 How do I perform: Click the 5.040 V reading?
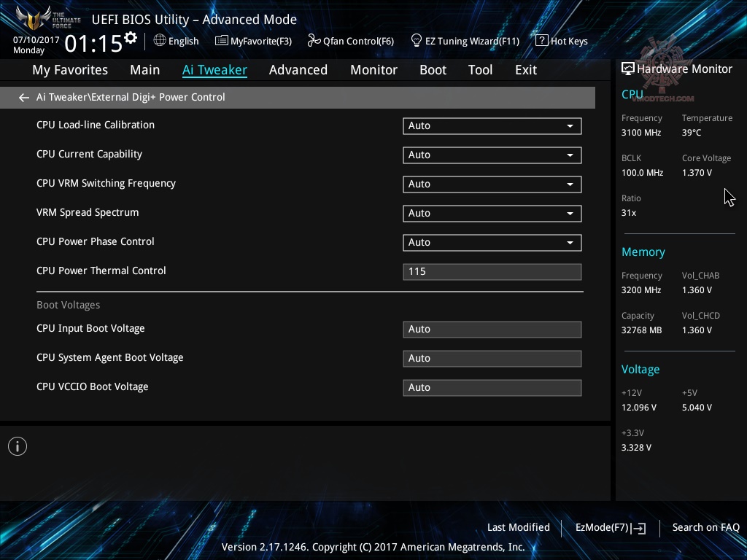tap(697, 408)
